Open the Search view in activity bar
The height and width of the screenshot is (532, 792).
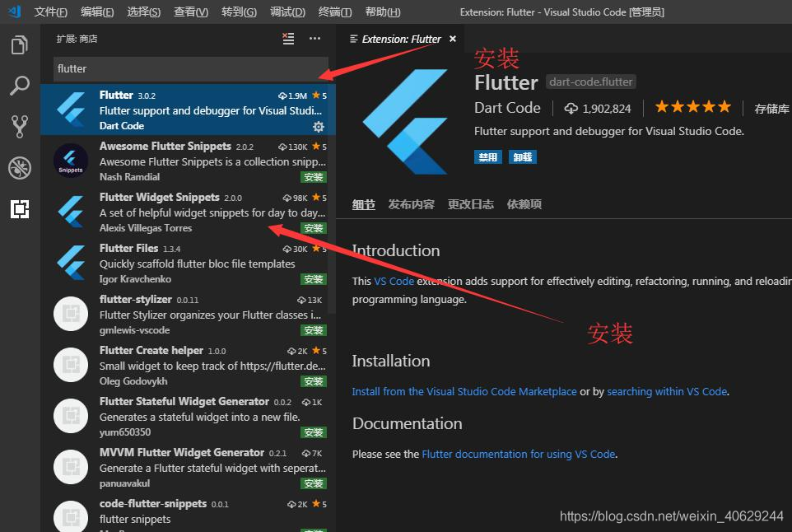click(20, 86)
